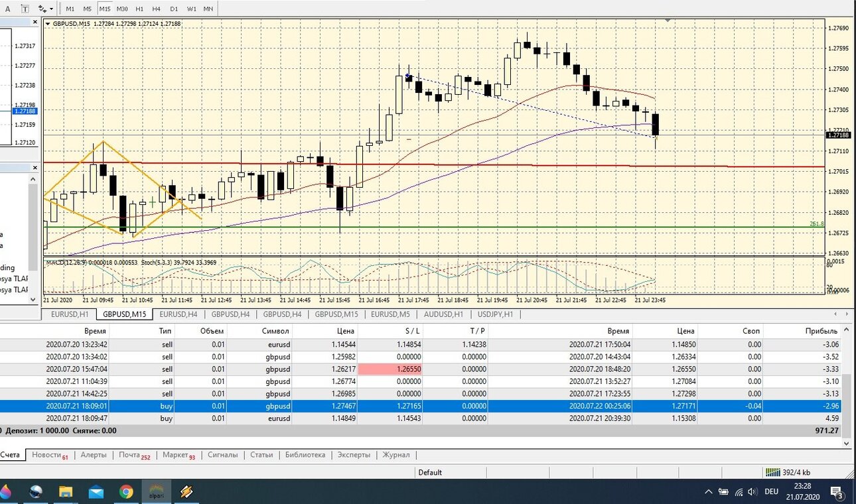
Task: Select the M15 timeframe button
Action: [105, 9]
